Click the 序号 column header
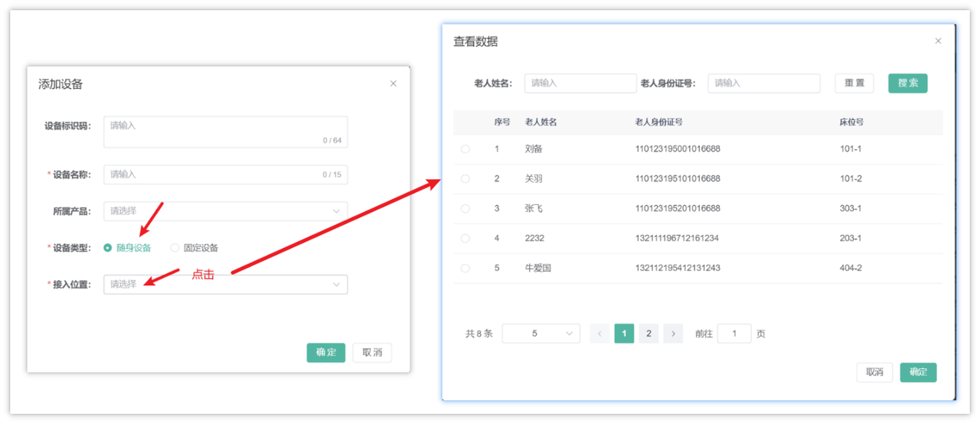This screenshot has width=980, height=424. 502,122
